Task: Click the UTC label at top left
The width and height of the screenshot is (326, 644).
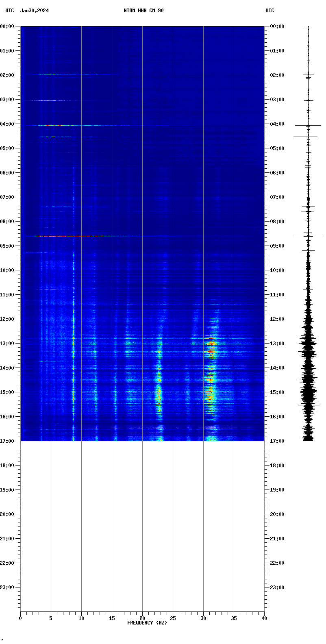Action: (x=10, y=11)
